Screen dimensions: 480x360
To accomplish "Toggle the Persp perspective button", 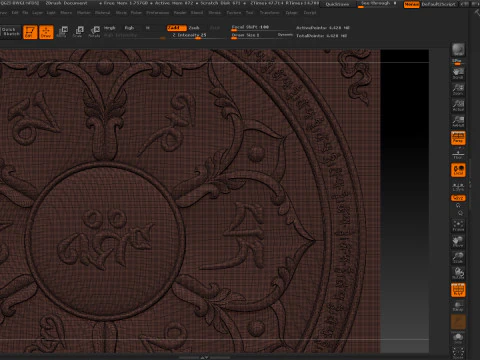I will click(458, 138).
